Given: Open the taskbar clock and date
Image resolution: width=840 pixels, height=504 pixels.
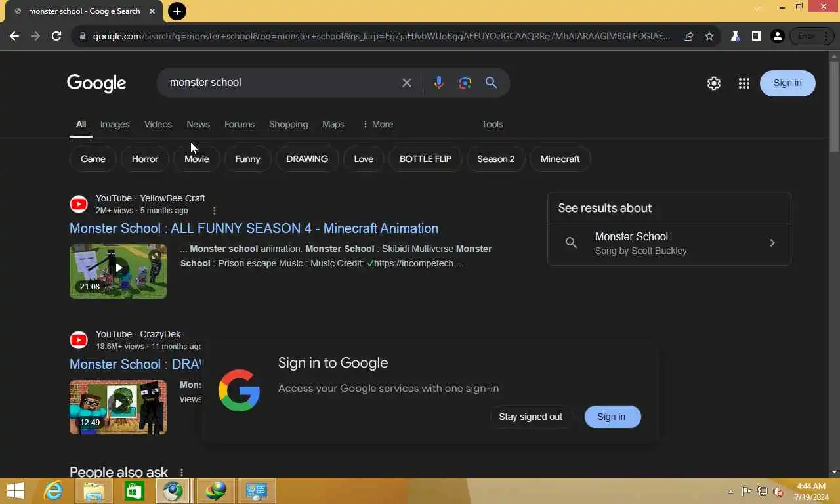Looking at the screenshot, I should tap(811, 492).
